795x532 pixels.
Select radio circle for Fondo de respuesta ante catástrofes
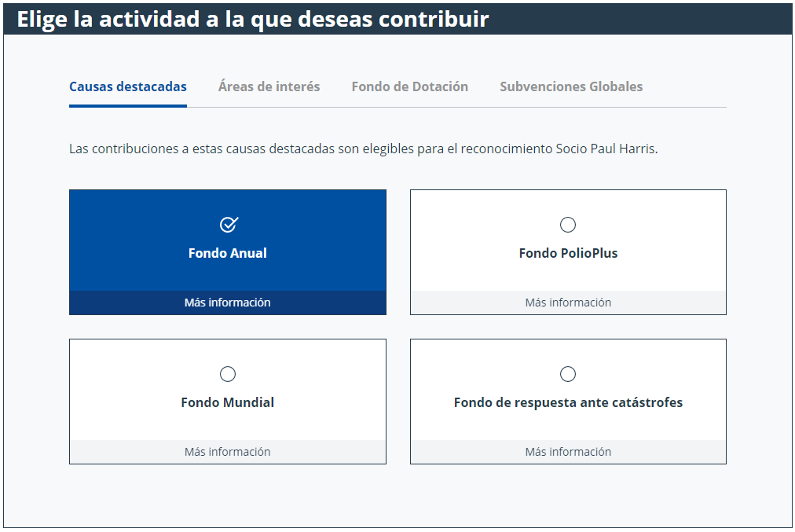[567, 374]
